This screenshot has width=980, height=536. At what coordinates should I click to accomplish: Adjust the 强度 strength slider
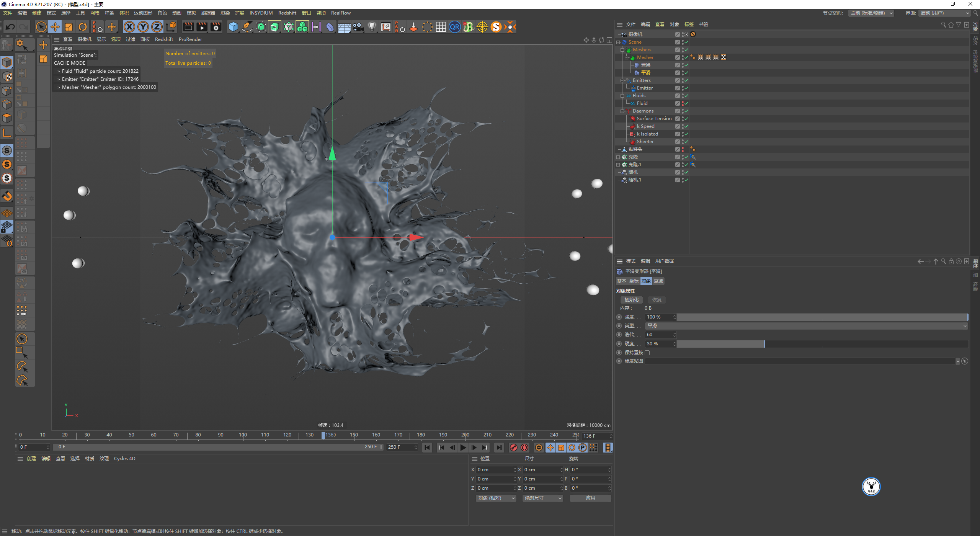coord(823,317)
